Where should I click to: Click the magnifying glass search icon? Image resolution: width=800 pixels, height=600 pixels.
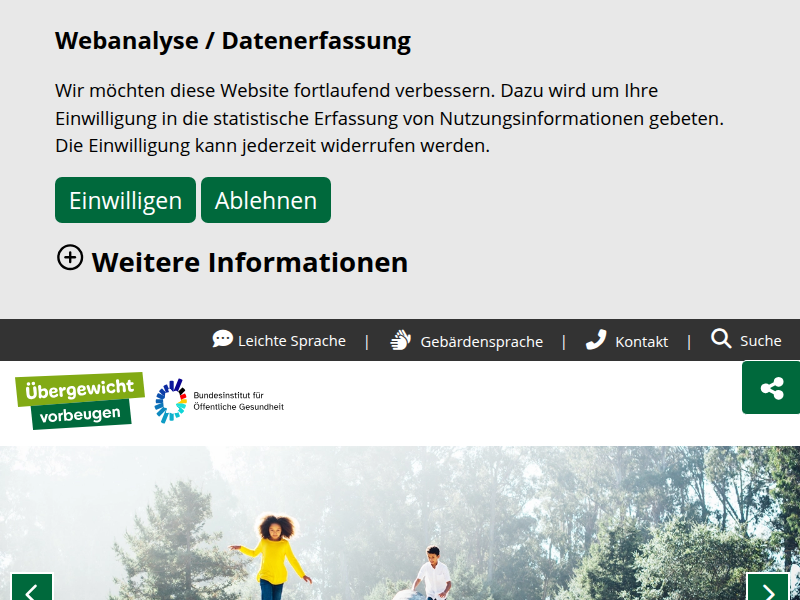[721, 338]
